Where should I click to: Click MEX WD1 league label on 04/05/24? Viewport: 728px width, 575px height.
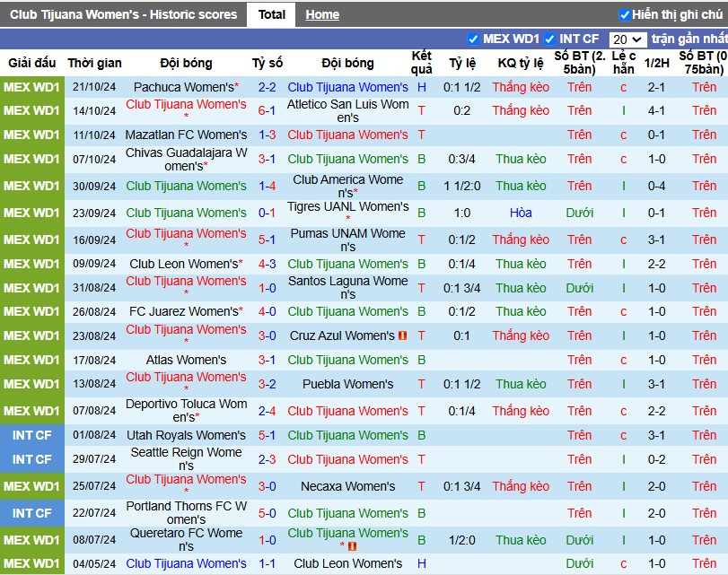tap(32, 563)
